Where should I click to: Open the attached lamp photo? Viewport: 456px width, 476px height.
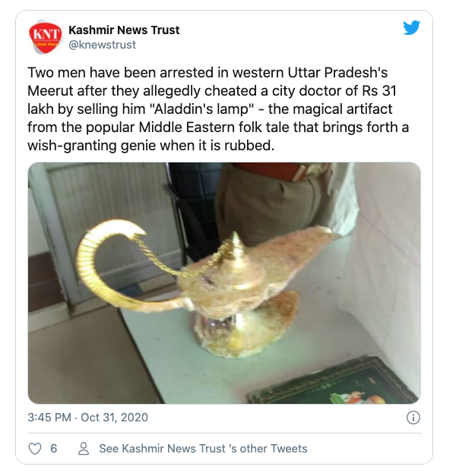(x=224, y=283)
